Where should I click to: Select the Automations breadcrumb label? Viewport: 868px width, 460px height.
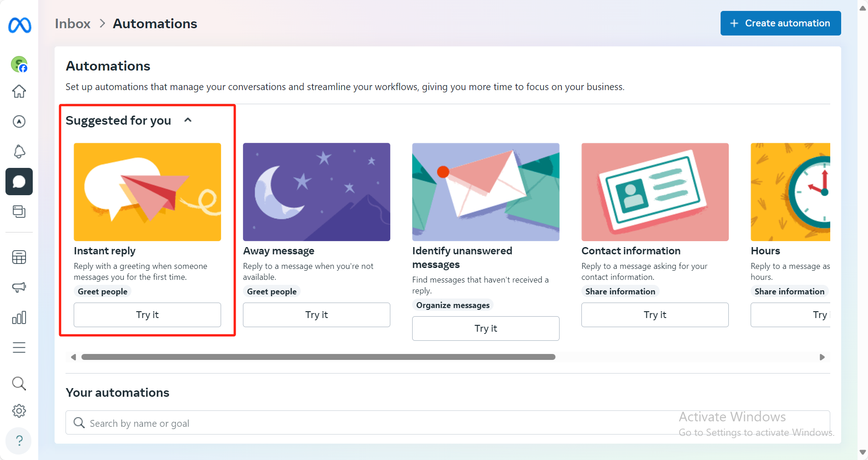coord(155,23)
